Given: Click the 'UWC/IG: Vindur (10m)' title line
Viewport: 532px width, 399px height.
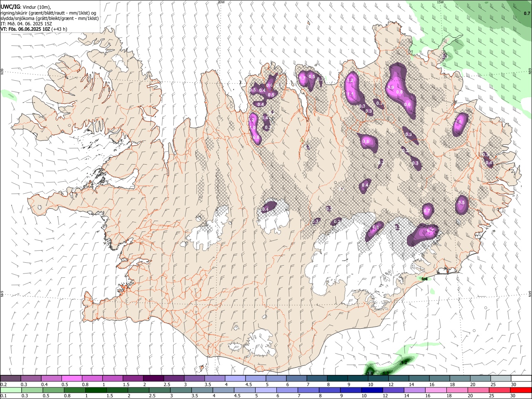Looking at the screenshot, I should click(x=26, y=6).
